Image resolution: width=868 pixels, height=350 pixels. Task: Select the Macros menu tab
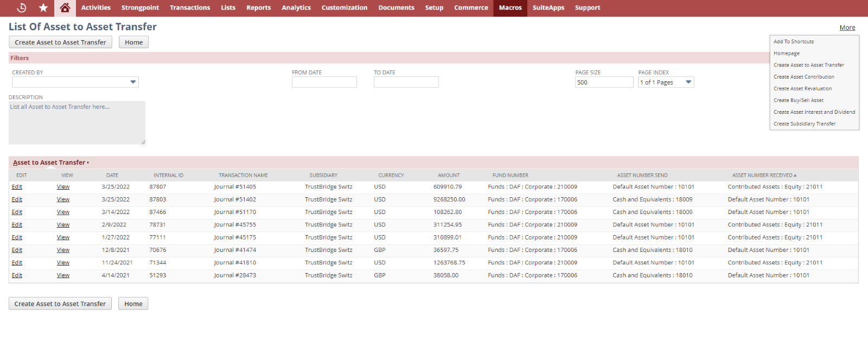510,8
